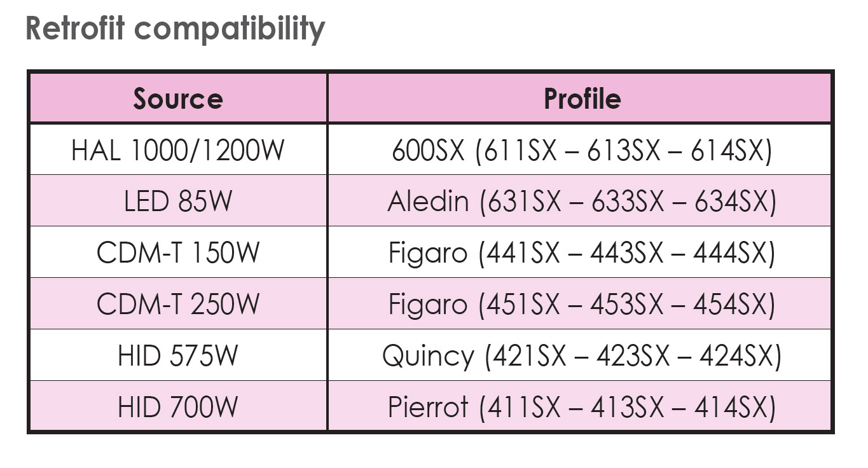The height and width of the screenshot is (468, 868).
Task: Click the HAL 1000/1200W source cell
Action: click(x=178, y=151)
